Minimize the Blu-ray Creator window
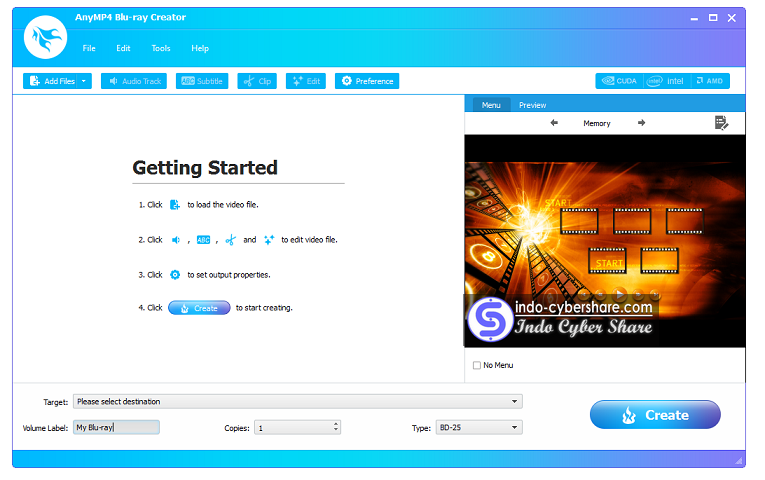The height and width of the screenshot is (480, 765). 694,19
